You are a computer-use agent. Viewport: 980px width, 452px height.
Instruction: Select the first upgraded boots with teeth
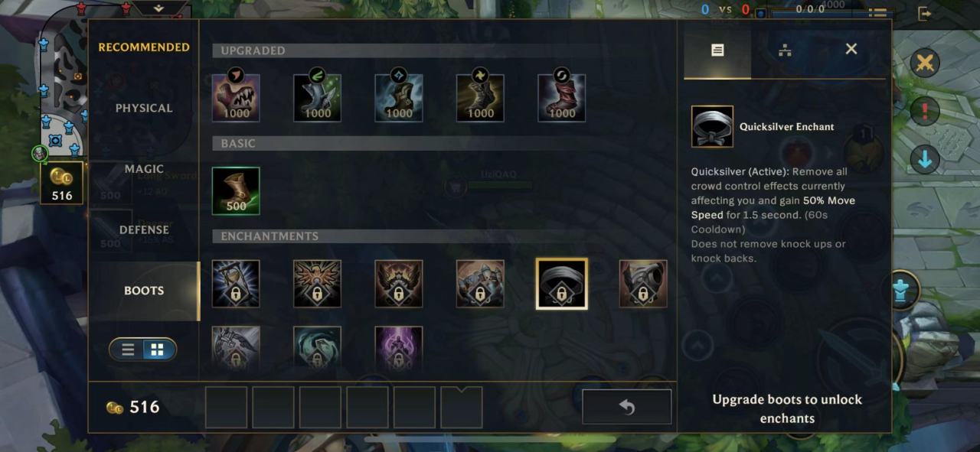[x=236, y=98]
